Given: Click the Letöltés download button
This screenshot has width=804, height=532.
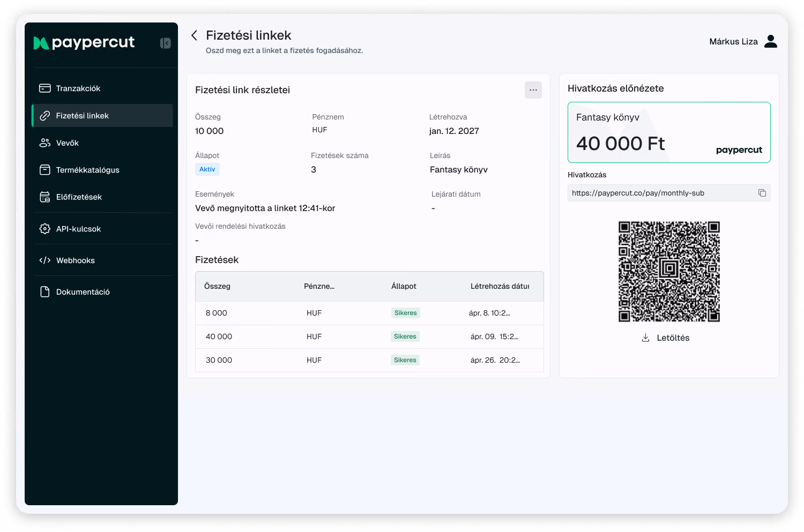Looking at the screenshot, I should (x=666, y=338).
